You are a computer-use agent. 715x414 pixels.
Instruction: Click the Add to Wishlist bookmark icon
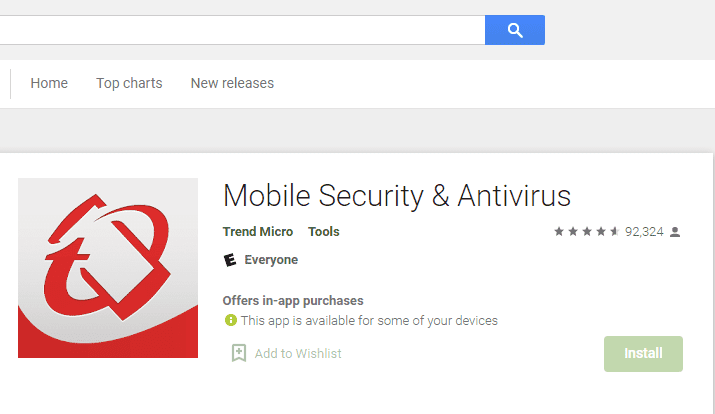pos(239,353)
